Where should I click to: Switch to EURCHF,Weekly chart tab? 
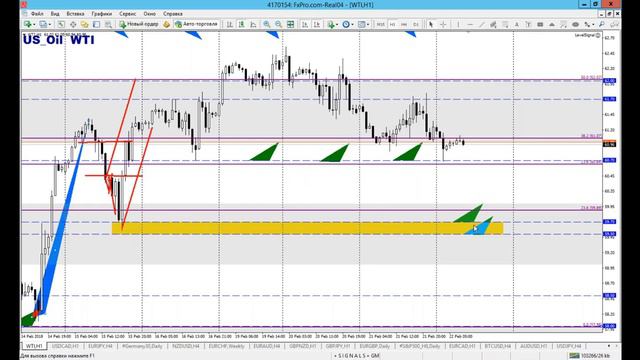[x=227, y=346]
